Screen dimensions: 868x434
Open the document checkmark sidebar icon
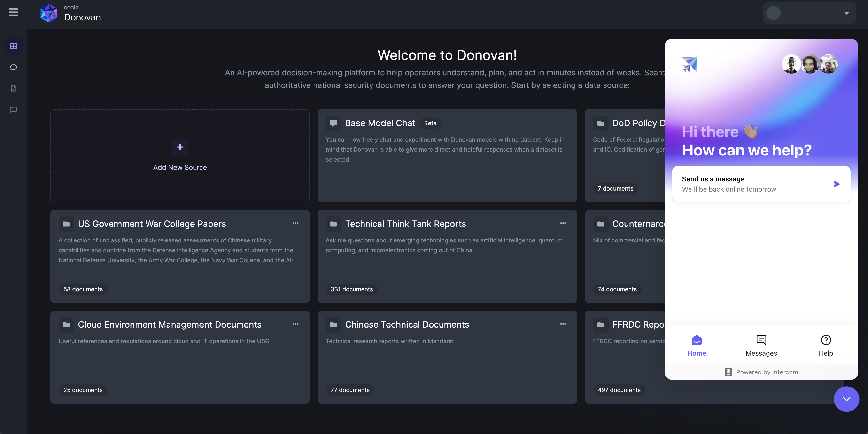click(14, 89)
